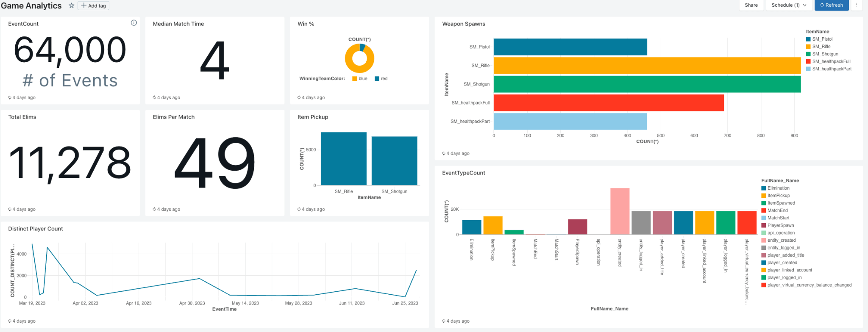868x332 pixels.
Task: Open the kebab more options menu
Action: (x=857, y=5)
